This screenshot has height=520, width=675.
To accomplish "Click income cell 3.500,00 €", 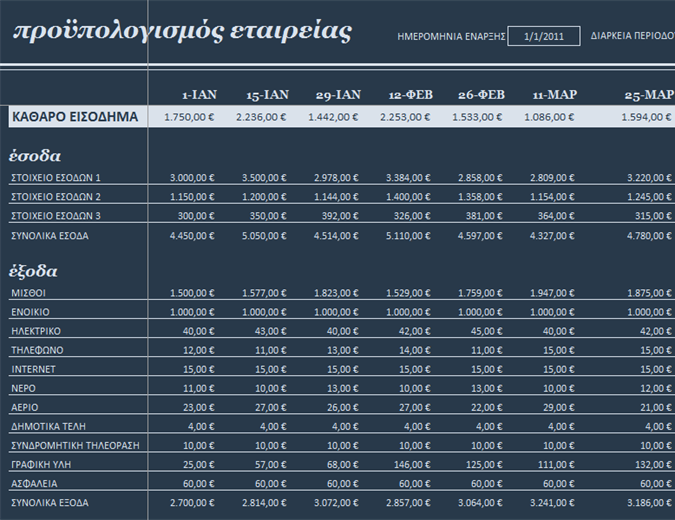I will click(264, 178).
